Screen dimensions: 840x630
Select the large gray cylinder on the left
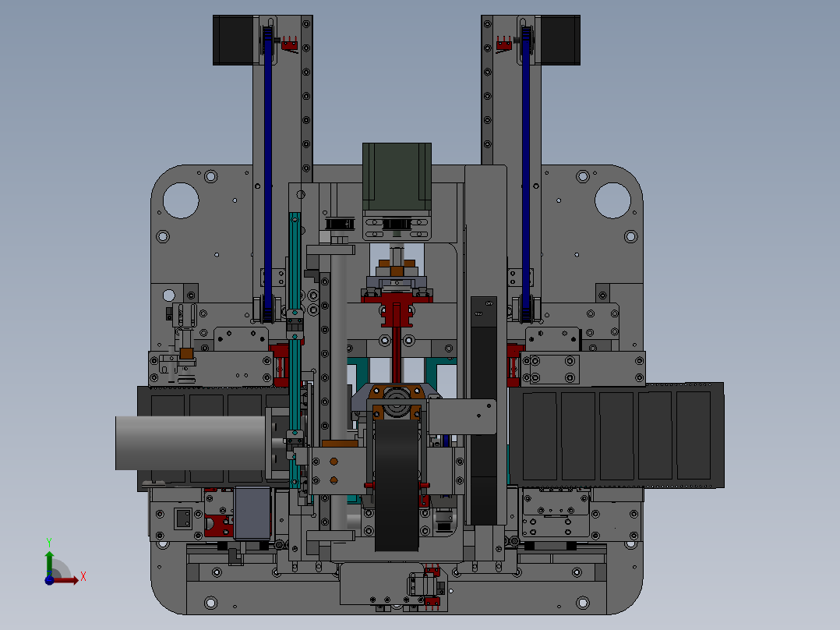click(191, 443)
